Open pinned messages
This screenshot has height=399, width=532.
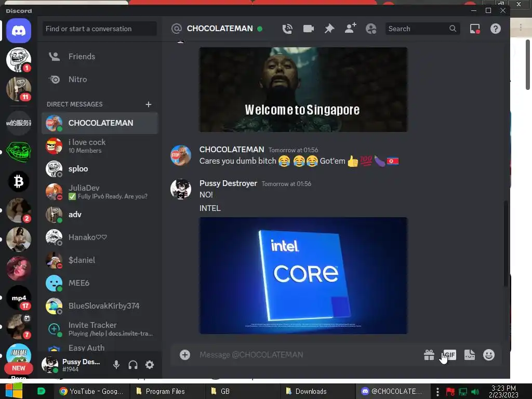coord(329,29)
